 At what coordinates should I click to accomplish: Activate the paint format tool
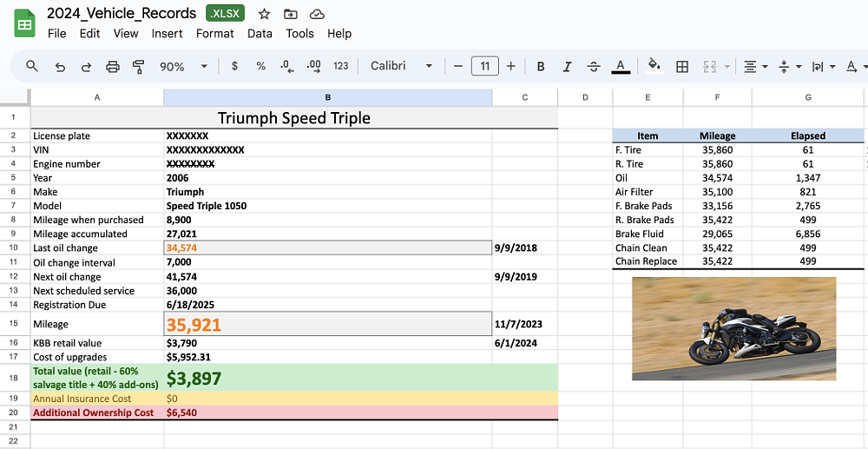point(138,66)
